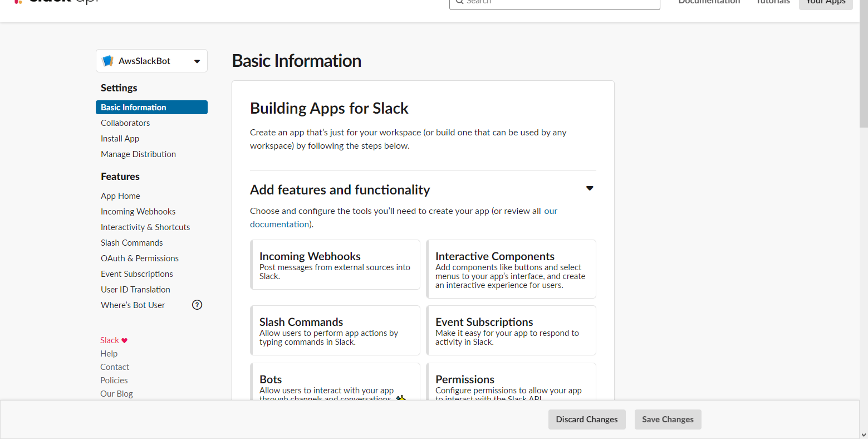Open Documentation in top navigation

(x=709, y=2)
